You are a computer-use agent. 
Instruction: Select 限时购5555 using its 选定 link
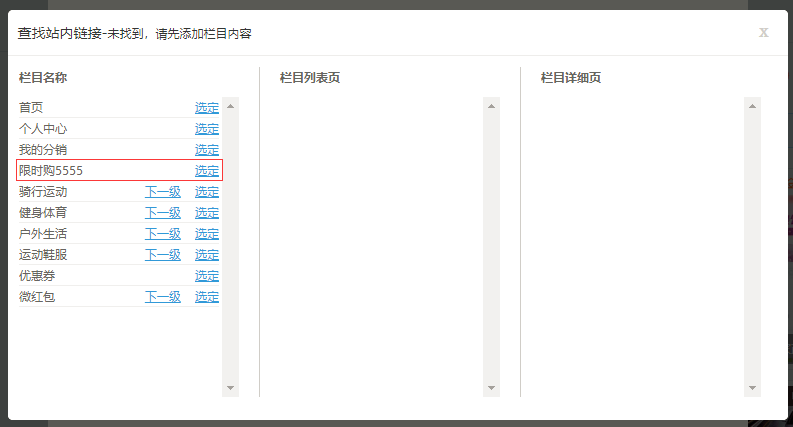207,171
